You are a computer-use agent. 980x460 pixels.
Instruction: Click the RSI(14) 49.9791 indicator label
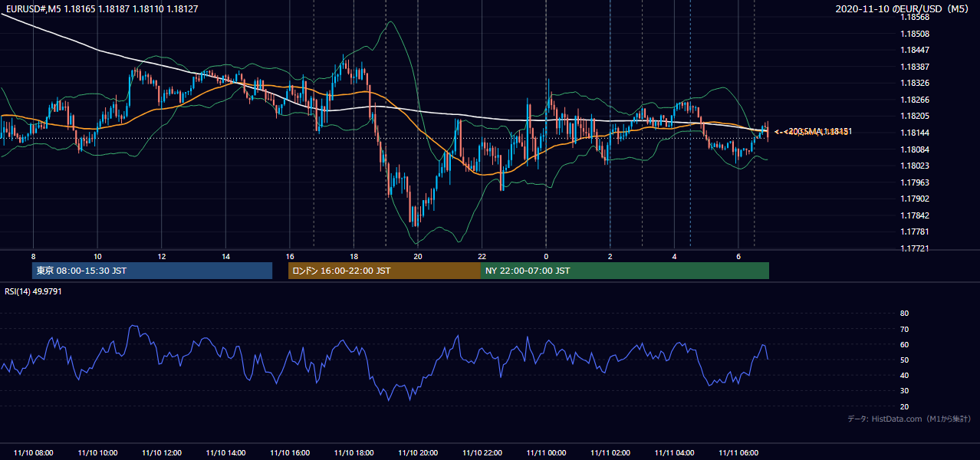33,291
